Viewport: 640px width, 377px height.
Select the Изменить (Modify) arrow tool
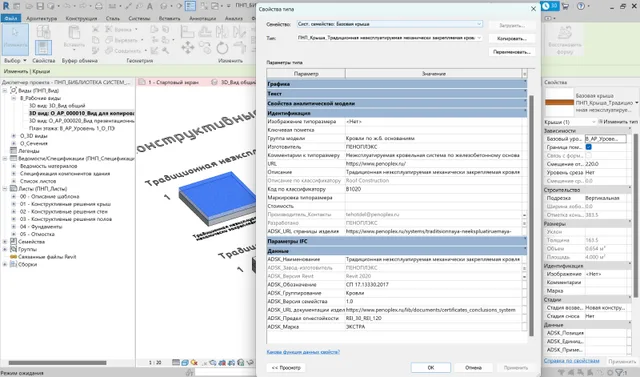16,39
